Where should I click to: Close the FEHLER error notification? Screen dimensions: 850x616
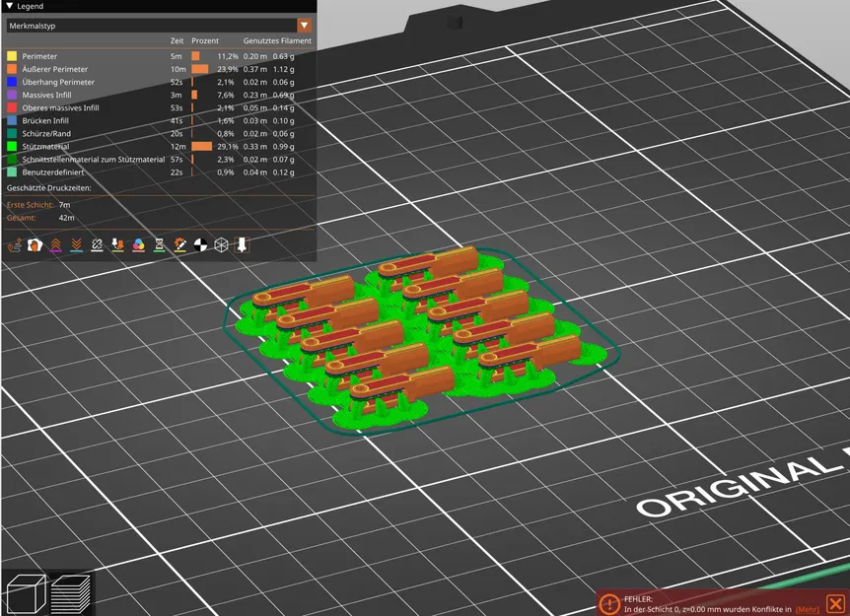pyautogui.click(x=835, y=603)
